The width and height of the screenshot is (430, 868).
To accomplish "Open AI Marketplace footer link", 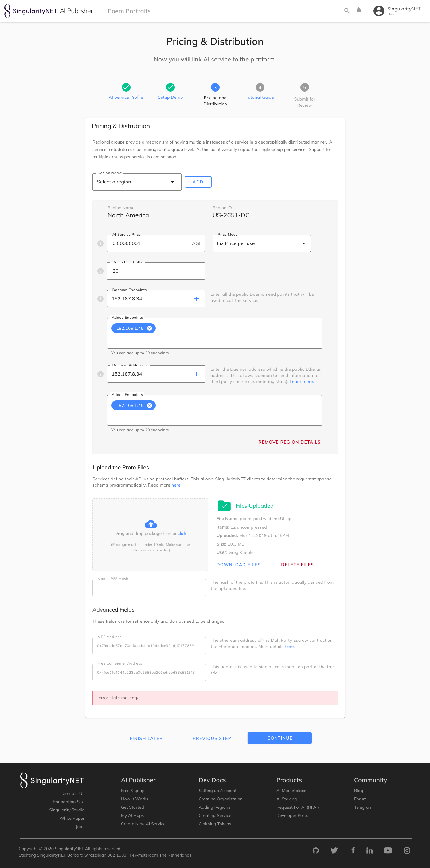I will [x=291, y=791].
